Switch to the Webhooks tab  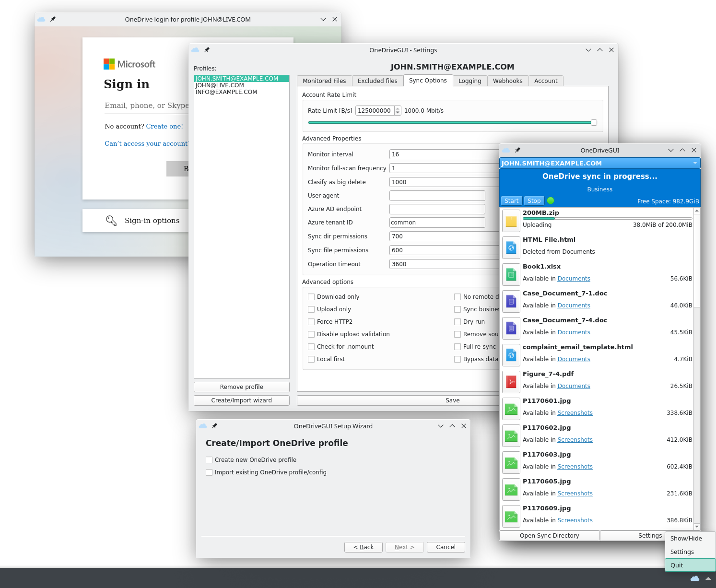pyautogui.click(x=507, y=81)
